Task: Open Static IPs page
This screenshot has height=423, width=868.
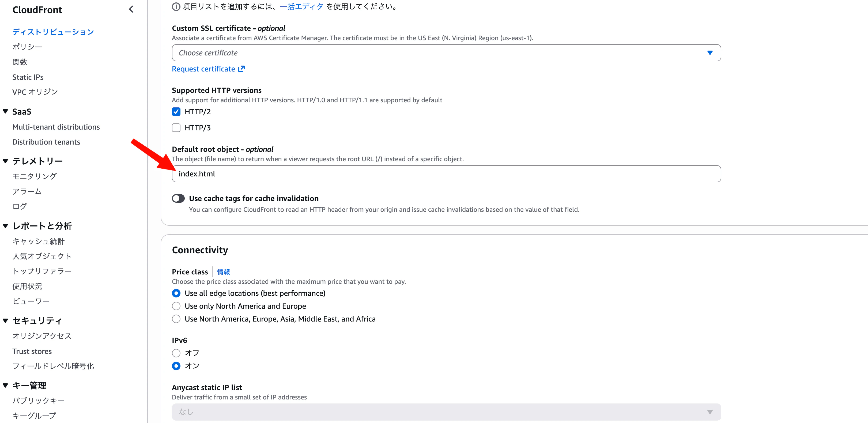Action: pyautogui.click(x=28, y=77)
